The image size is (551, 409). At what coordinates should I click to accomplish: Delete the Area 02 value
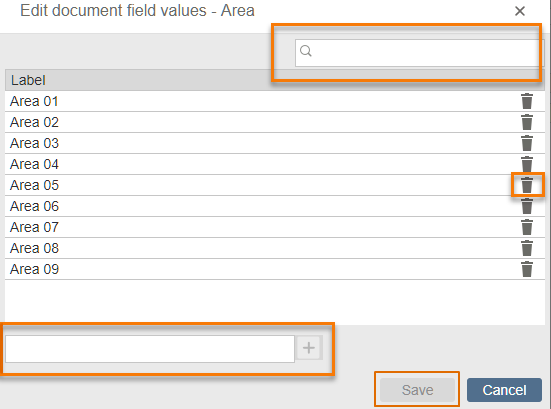pos(527,122)
